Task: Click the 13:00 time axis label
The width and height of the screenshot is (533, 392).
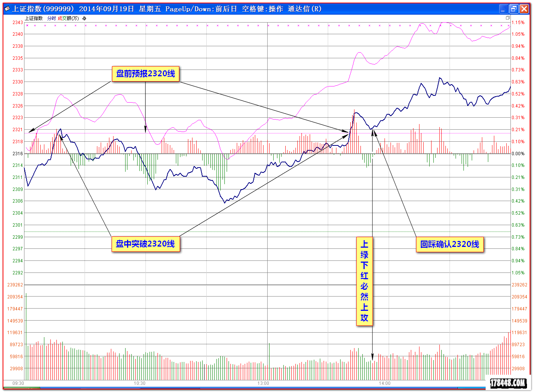Action: tap(263, 383)
